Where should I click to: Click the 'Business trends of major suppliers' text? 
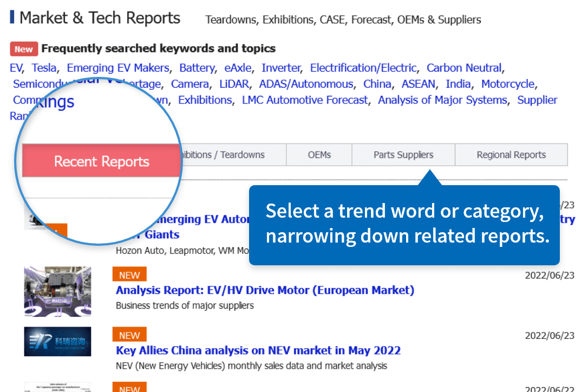tap(185, 306)
